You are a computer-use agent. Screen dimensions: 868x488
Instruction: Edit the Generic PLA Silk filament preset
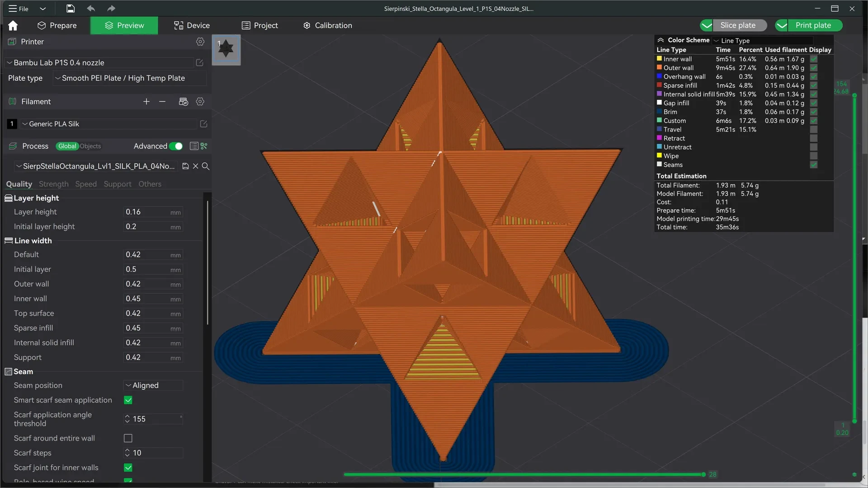tap(203, 124)
